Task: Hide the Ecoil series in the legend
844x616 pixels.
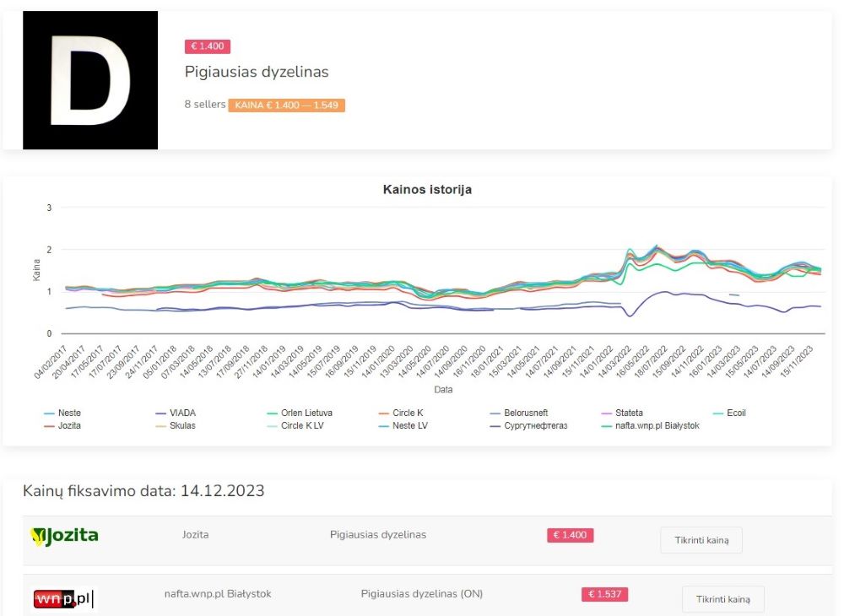Action: point(729,413)
